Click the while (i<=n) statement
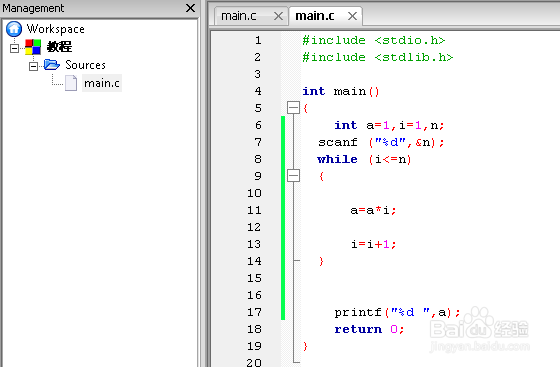Image resolution: width=560 pixels, height=367 pixels. [x=364, y=159]
